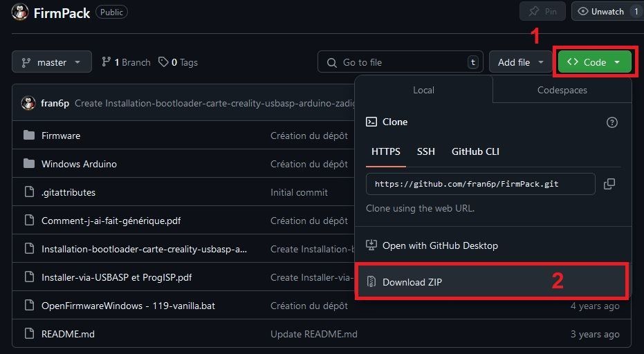Click Update README.md commit message

tap(314, 334)
